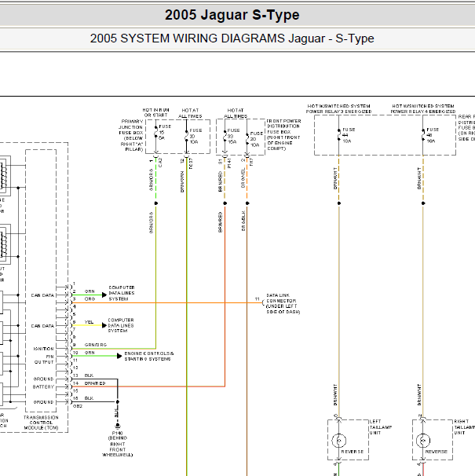Click the orange wire running to data link connector
475x476 pixels.
(167, 302)
